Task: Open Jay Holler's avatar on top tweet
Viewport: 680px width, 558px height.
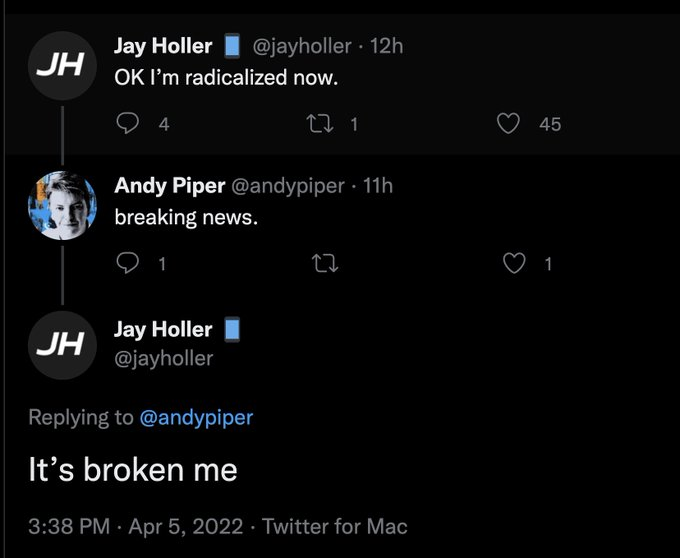Action: pyautogui.click(x=62, y=66)
